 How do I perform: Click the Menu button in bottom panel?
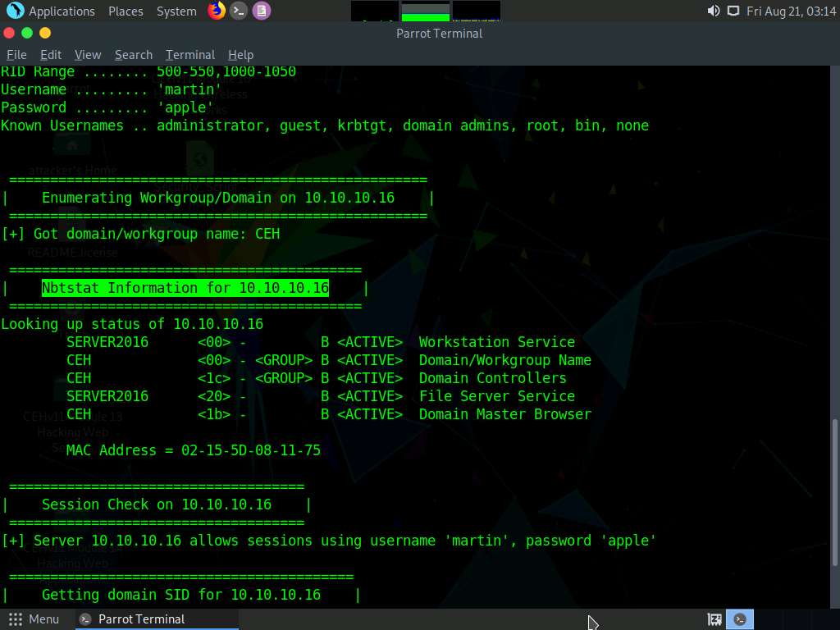pos(34,619)
